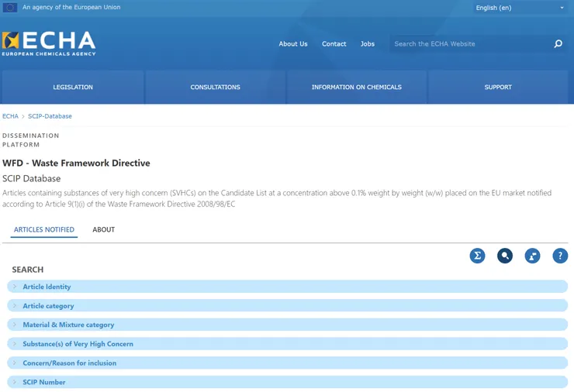Expand the SCIP Number section
574x392 pixels.
pyautogui.click(x=43, y=382)
